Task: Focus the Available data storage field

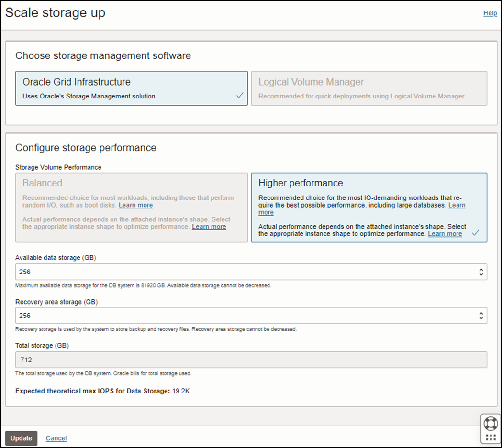Action: 251,272
